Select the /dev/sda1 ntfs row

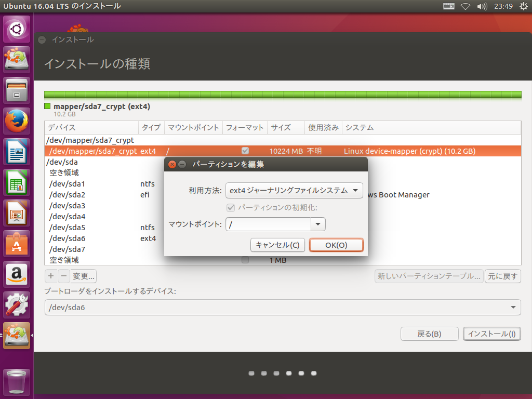tap(104, 183)
